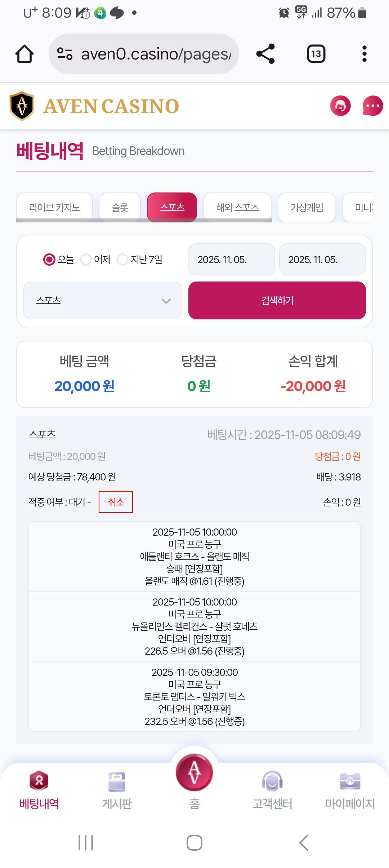Tap the browser home icon
This screenshot has height=868, width=389.
coord(24,54)
